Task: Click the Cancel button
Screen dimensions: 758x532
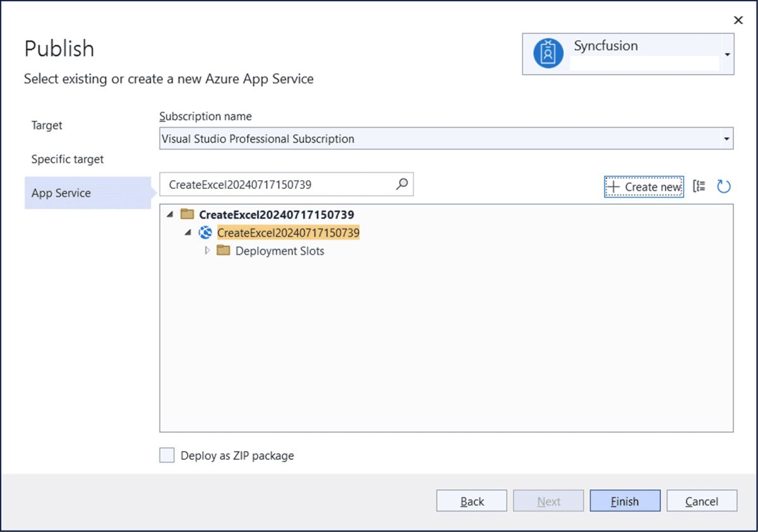Action: [702, 501]
